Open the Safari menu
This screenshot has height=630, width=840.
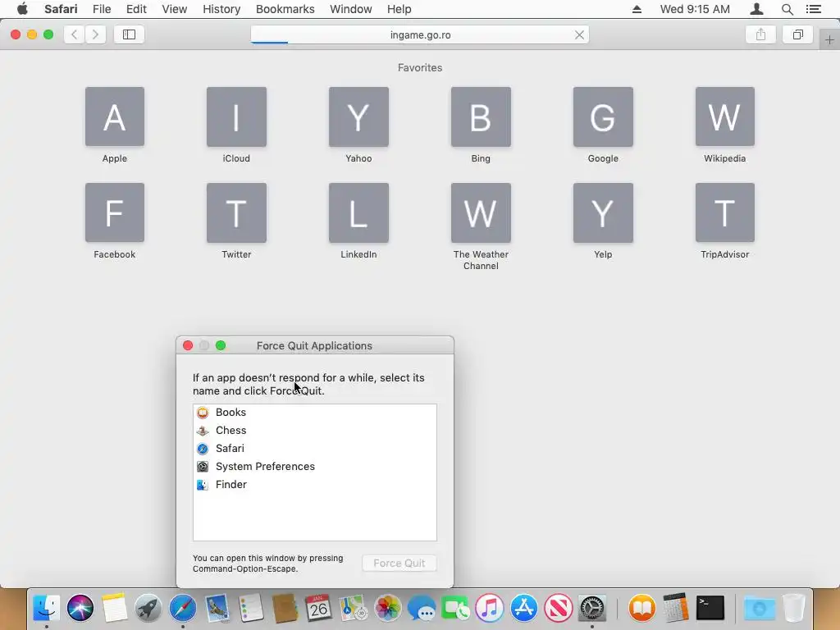61,9
